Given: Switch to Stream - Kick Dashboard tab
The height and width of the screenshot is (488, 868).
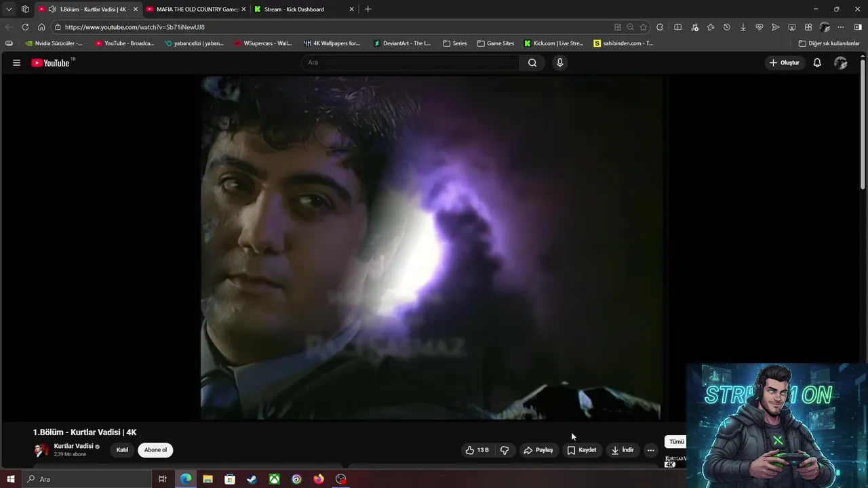Looking at the screenshot, I should 304,9.
